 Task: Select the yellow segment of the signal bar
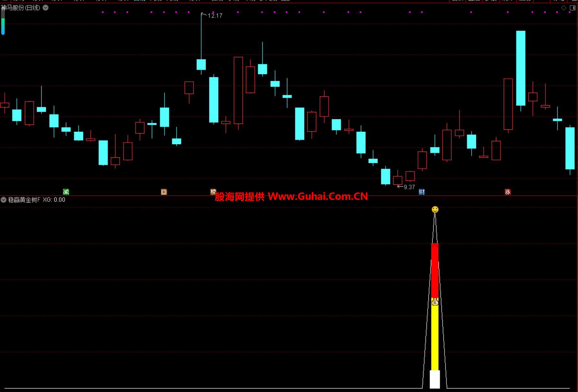[435, 338]
